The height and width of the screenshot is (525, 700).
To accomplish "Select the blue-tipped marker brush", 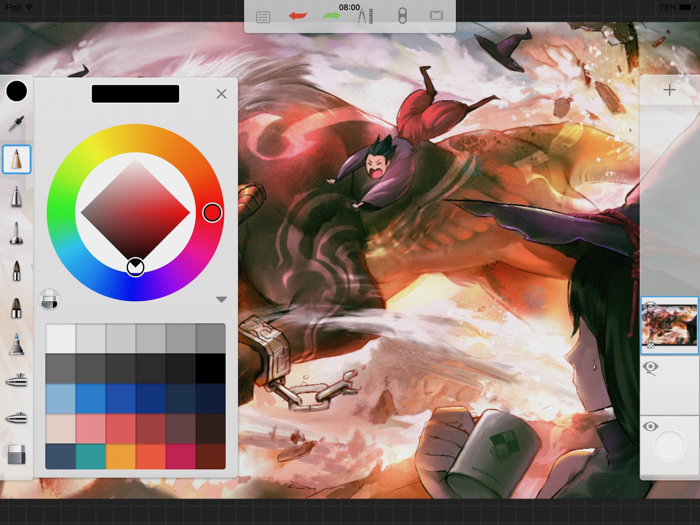I will pyautogui.click(x=16, y=344).
